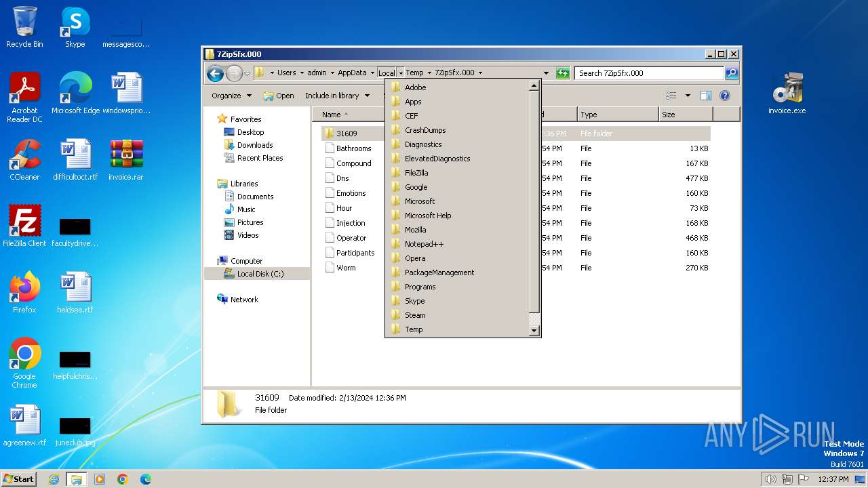The image size is (868, 488).
Task: Click the Open toolbar button
Action: 279,96
